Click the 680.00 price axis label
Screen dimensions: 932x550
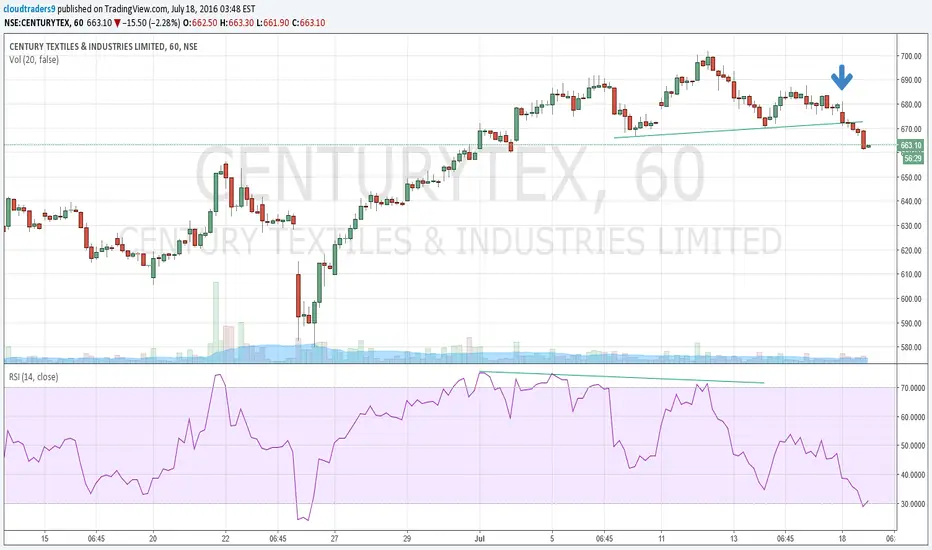pyautogui.click(x=910, y=105)
